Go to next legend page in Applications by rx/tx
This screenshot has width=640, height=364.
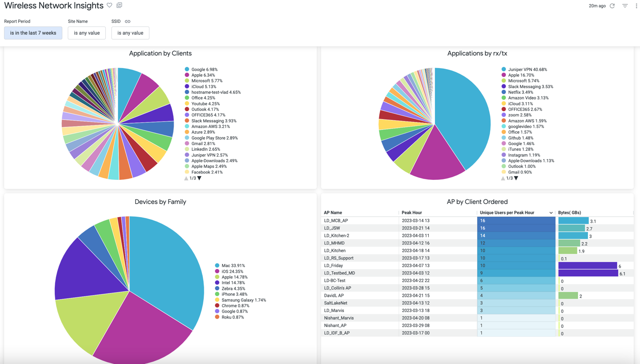click(x=516, y=178)
